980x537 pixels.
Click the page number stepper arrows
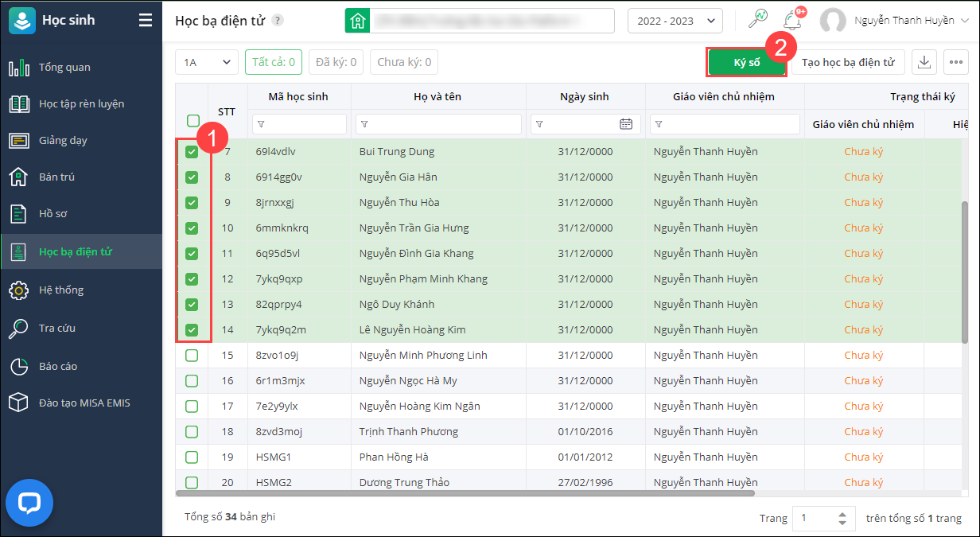[843, 519]
